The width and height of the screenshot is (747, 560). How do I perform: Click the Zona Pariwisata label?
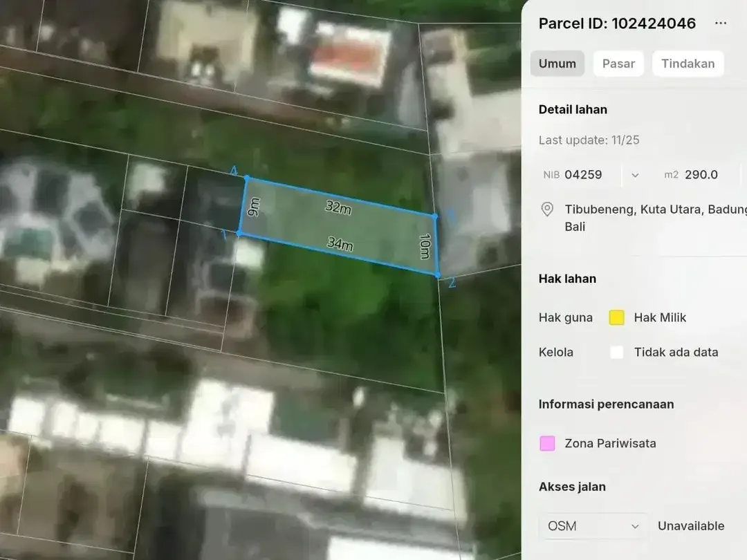point(610,443)
